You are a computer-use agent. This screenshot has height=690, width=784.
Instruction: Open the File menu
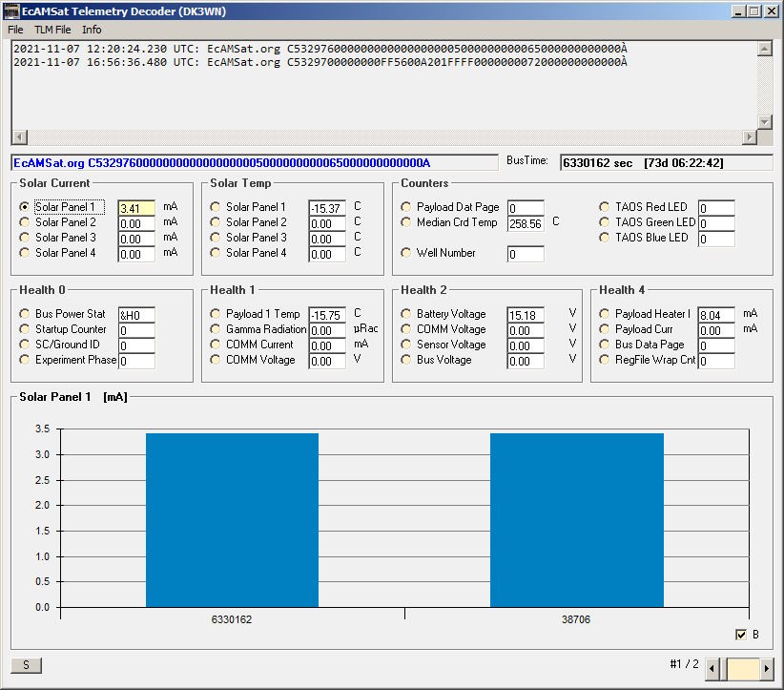tap(15, 30)
